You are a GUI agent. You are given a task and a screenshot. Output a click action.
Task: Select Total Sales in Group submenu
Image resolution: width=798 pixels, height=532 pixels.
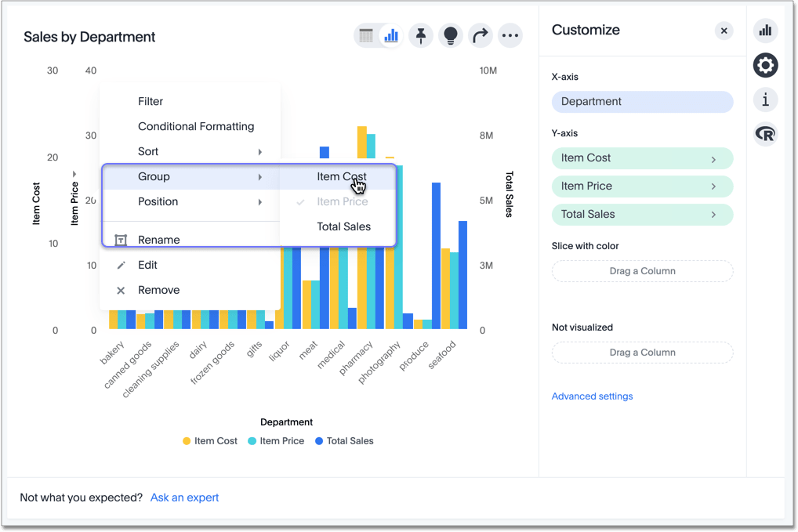tap(343, 226)
